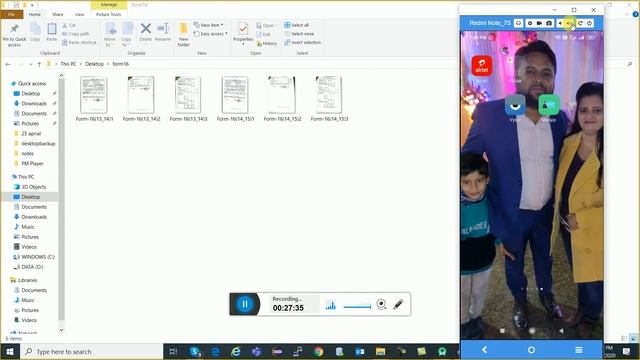Switch to the View ribbon tab
Screen dimensions: 640x360
79,14
